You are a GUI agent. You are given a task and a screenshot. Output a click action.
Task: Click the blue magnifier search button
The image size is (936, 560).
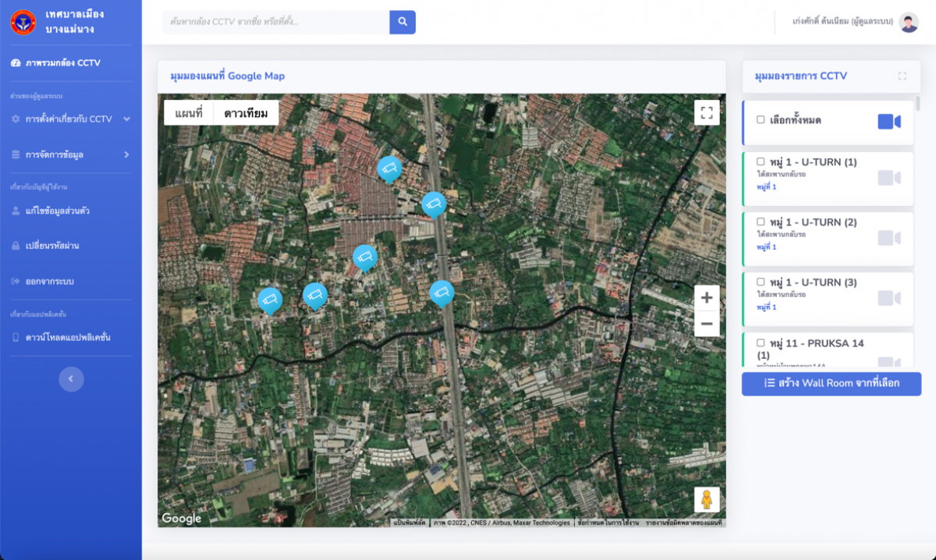click(402, 22)
